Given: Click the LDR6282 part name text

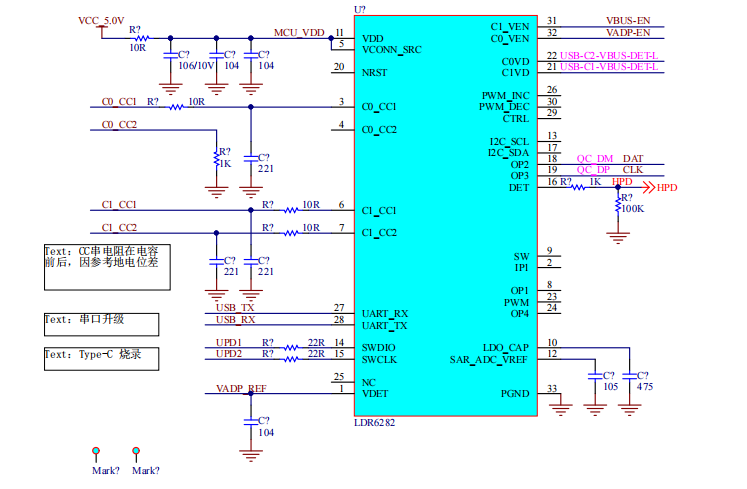Looking at the screenshot, I should [x=374, y=423].
